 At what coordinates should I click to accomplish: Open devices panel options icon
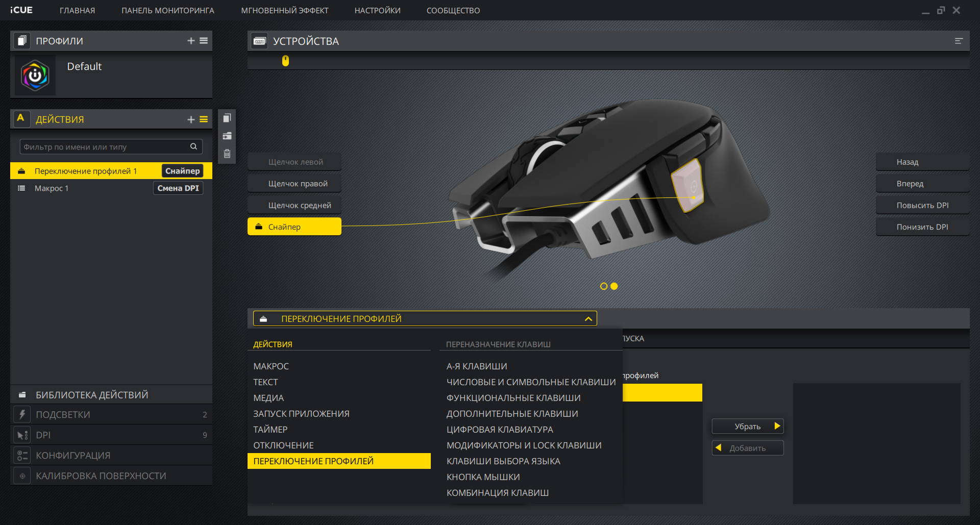coord(959,41)
